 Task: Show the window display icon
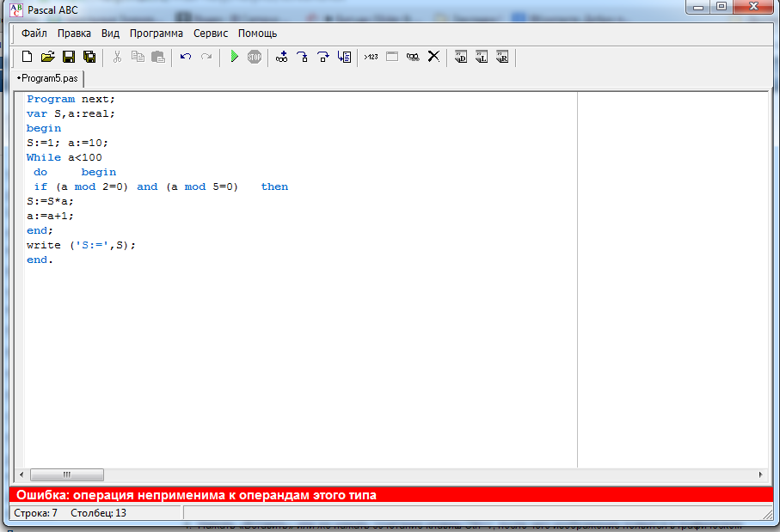pos(392,57)
